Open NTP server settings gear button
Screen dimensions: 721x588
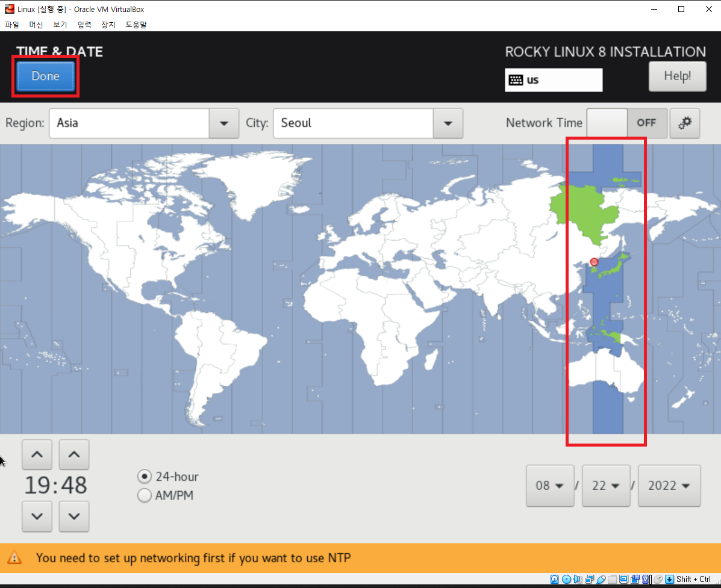click(685, 123)
